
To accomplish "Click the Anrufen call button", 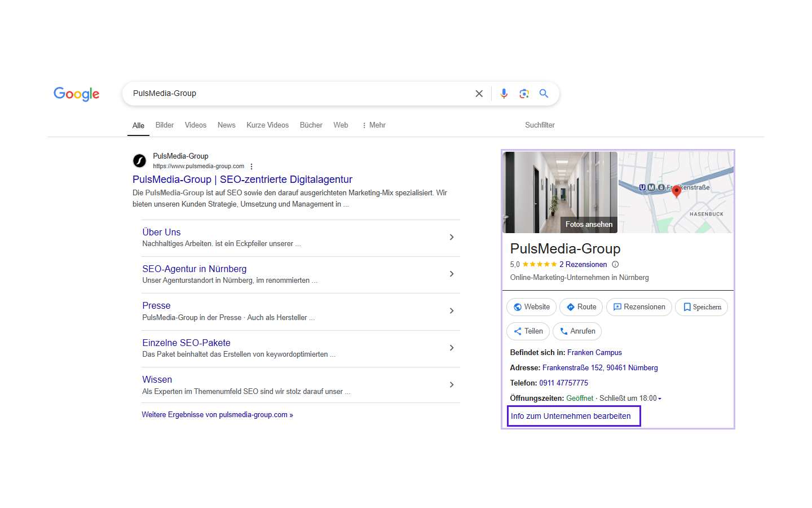I will click(x=577, y=331).
